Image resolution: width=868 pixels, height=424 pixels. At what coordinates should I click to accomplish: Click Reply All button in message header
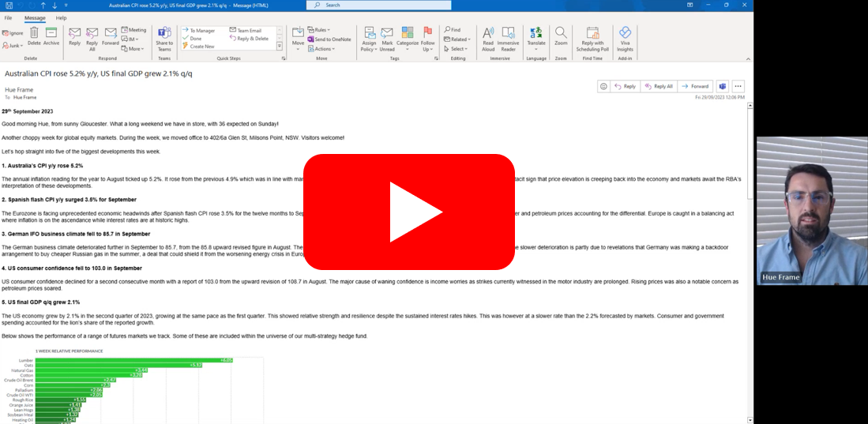click(x=659, y=86)
